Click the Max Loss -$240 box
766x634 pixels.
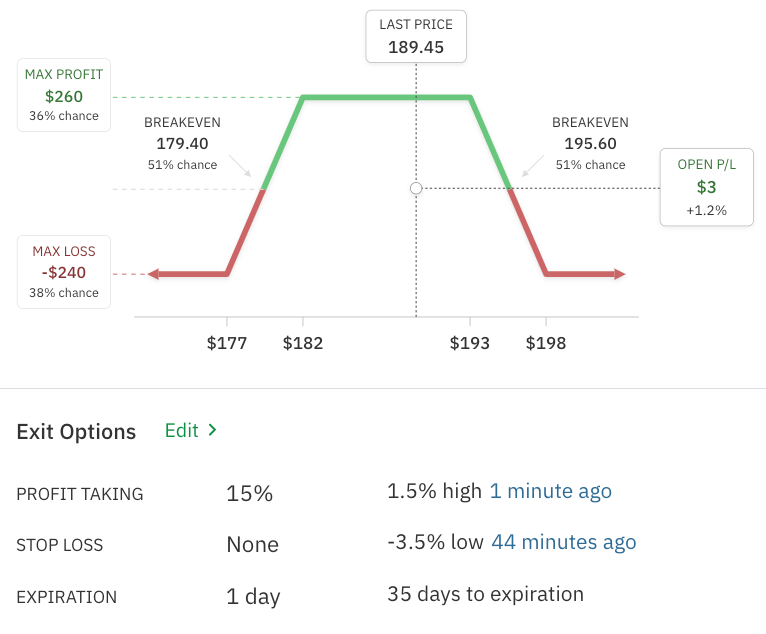pos(64,271)
